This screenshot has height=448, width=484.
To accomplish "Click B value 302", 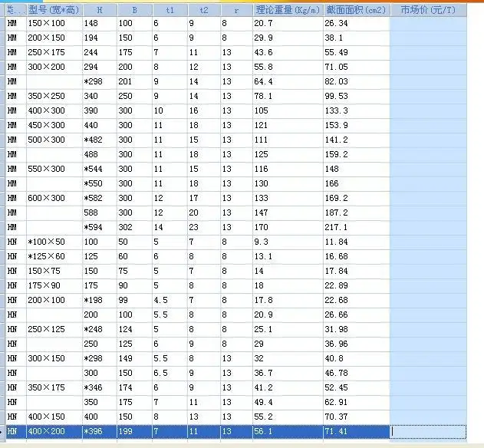I will 125,227.
